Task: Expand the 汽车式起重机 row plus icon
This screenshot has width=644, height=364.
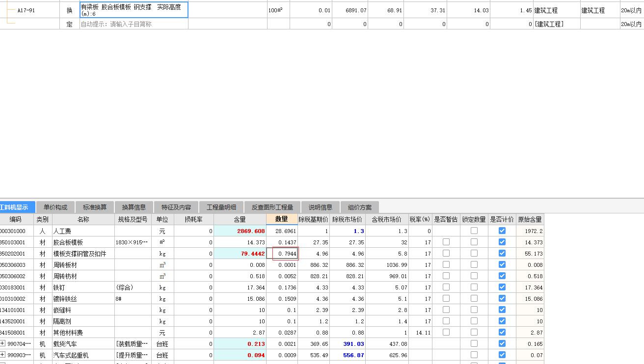Action: [x=2, y=355]
